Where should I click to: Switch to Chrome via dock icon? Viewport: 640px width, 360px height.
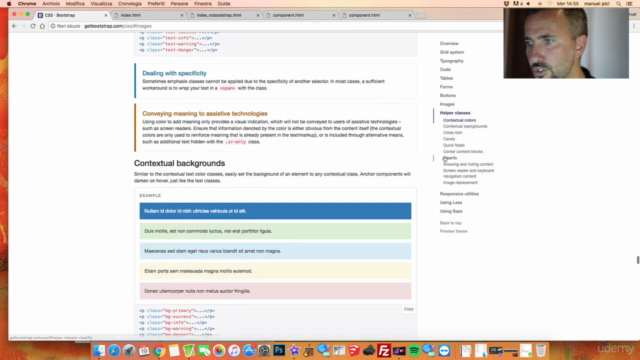[159, 351]
